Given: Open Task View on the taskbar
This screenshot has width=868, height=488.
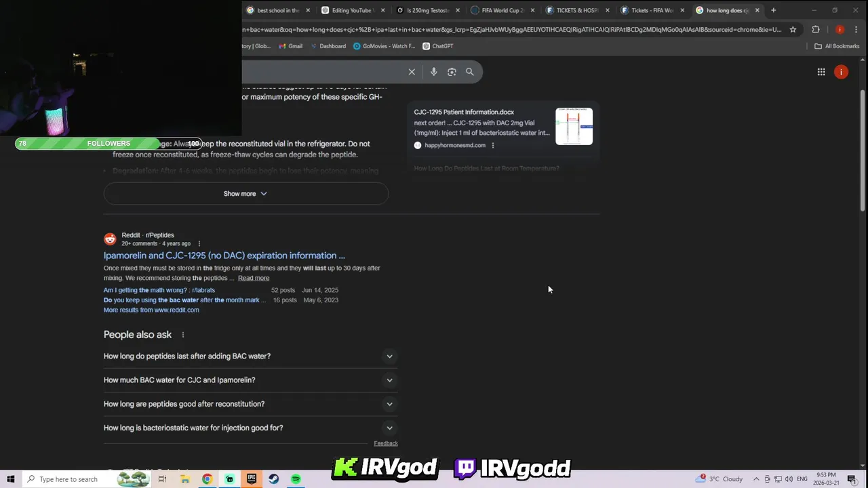Looking at the screenshot, I should coord(162,479).
